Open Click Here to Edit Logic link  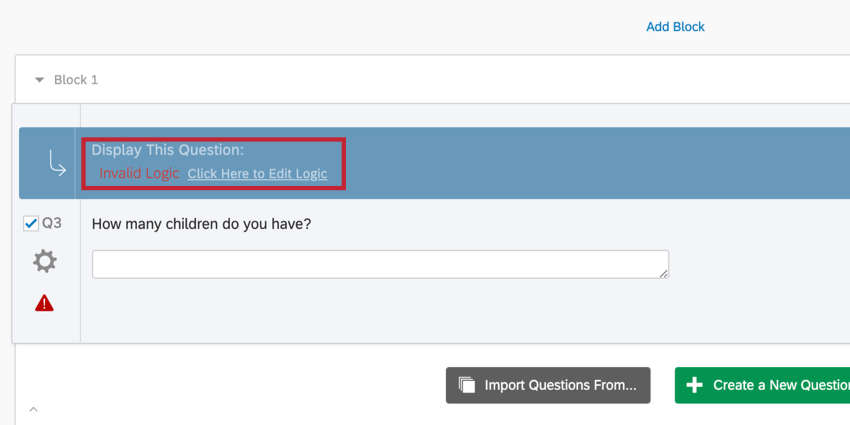click(257, 174)
